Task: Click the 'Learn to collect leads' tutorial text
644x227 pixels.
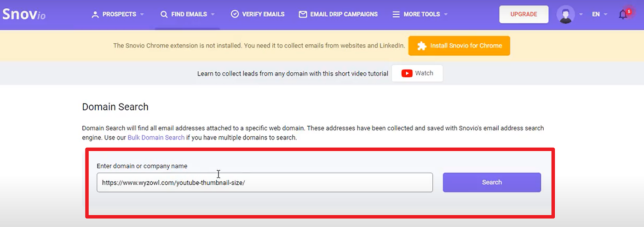Action: (x=293, y=74)
